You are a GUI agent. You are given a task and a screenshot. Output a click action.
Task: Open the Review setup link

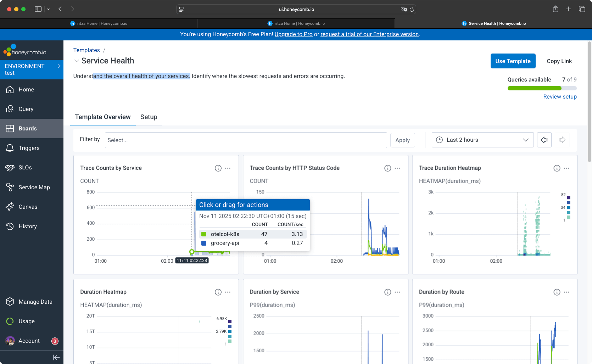tap(560, 96)
